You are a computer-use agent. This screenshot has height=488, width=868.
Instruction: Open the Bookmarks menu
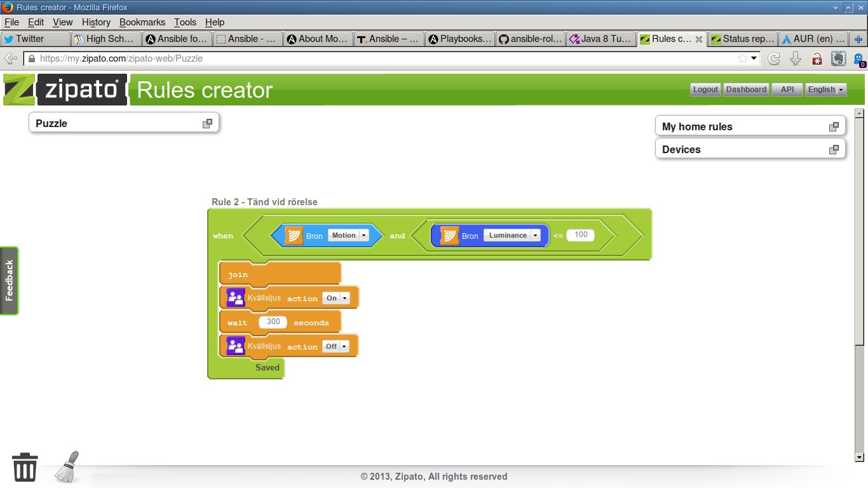click(142, 22)
